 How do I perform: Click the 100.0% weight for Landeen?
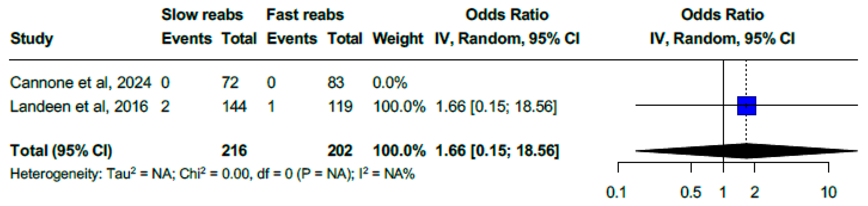pos(399,107)
